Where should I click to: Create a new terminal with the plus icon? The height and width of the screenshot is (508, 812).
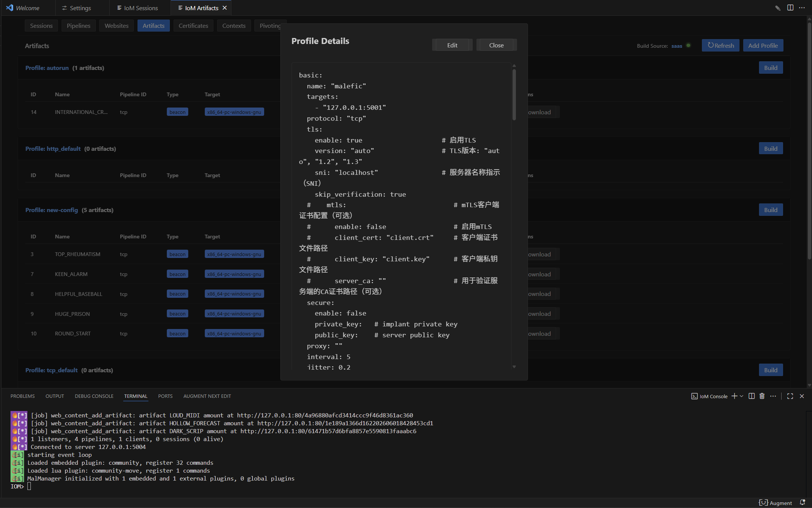(734, 396)
